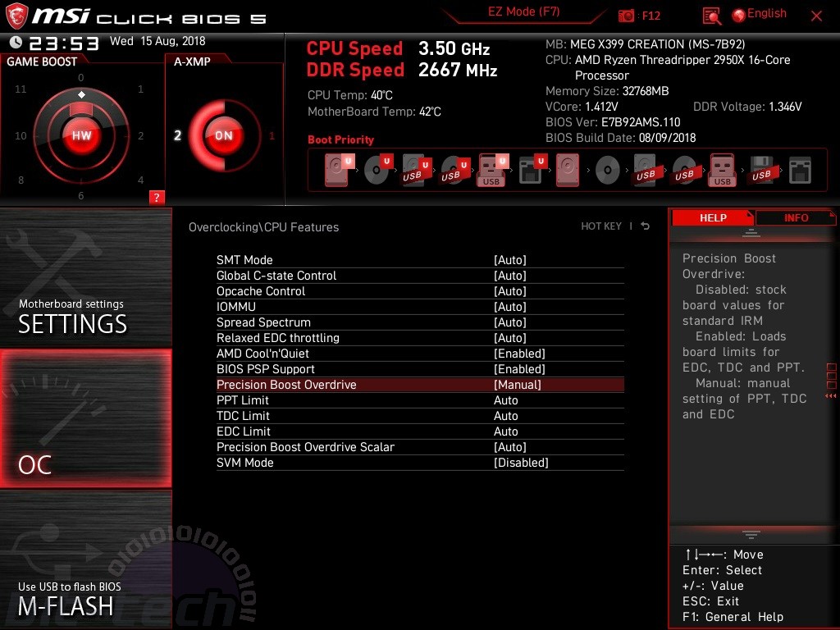Viewport: 840px width, 630px height.
Task: Select the UEFI USB hard drive boot device
Action: pyautogui.click(x=416, y=170)
